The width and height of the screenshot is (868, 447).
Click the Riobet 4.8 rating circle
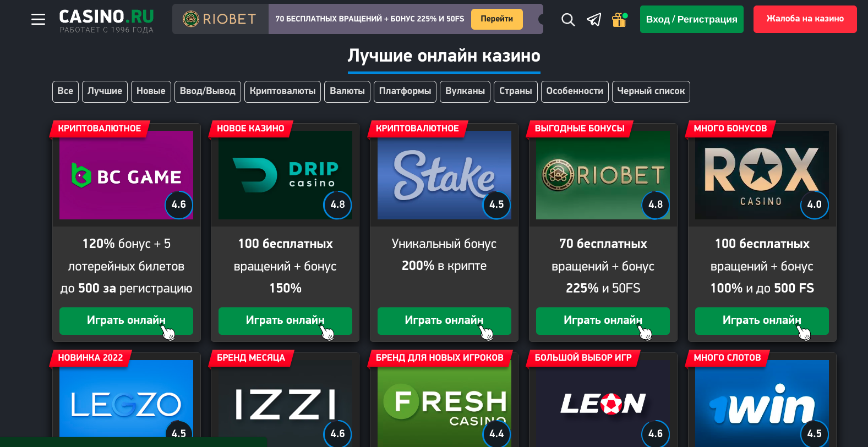656,205
